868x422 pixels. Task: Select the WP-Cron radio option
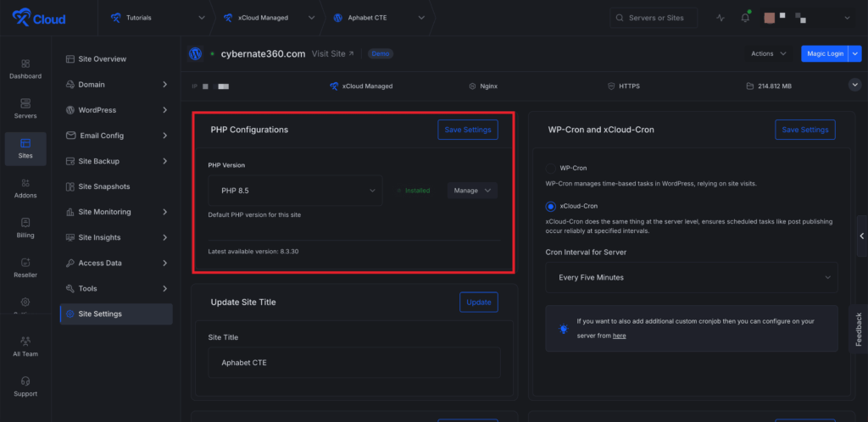551,169
